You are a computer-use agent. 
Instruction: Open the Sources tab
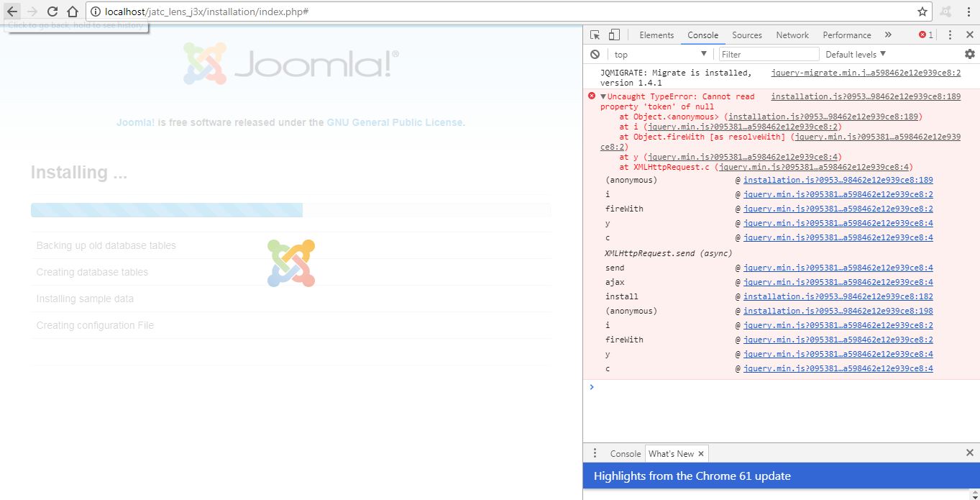pos(747,35)
